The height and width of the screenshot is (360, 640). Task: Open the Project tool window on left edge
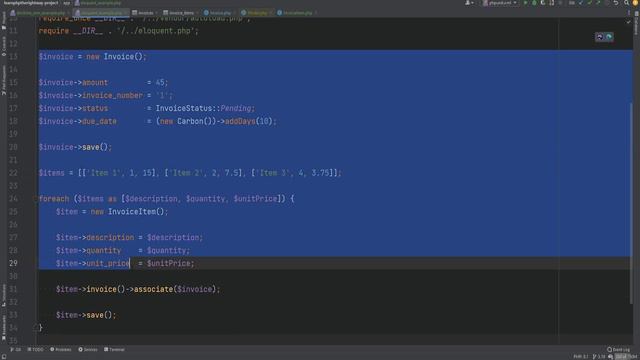[4, 21]
